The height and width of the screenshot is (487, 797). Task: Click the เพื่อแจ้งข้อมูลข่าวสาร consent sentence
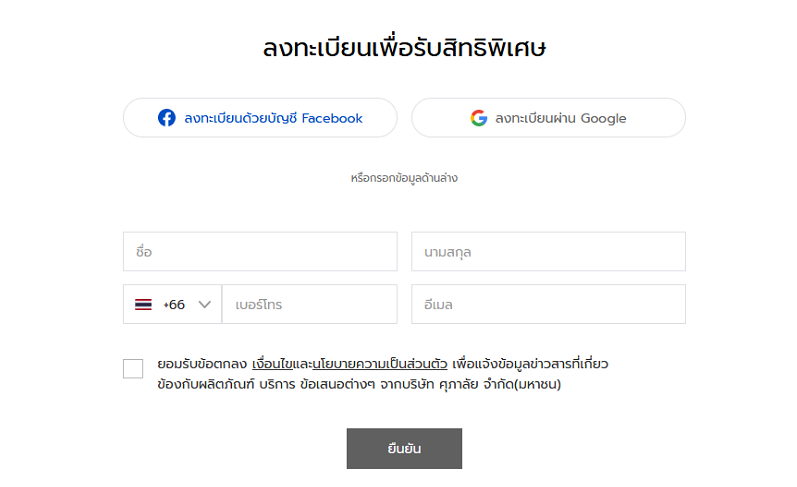click(x=530, y=363)
